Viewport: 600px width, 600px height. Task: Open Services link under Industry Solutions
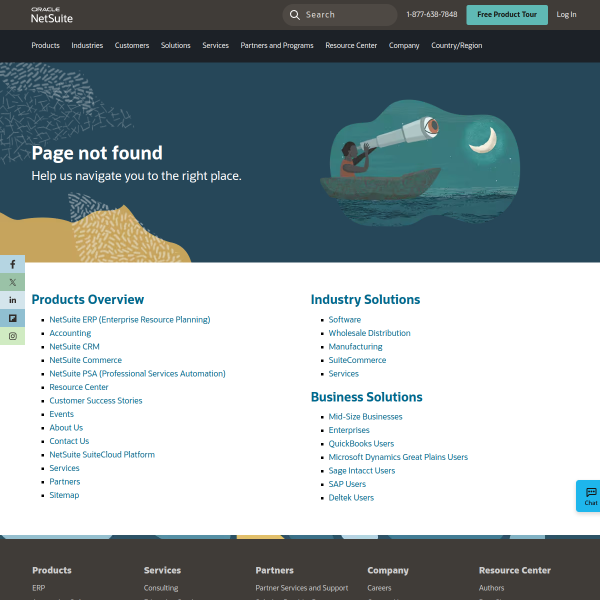344,373
